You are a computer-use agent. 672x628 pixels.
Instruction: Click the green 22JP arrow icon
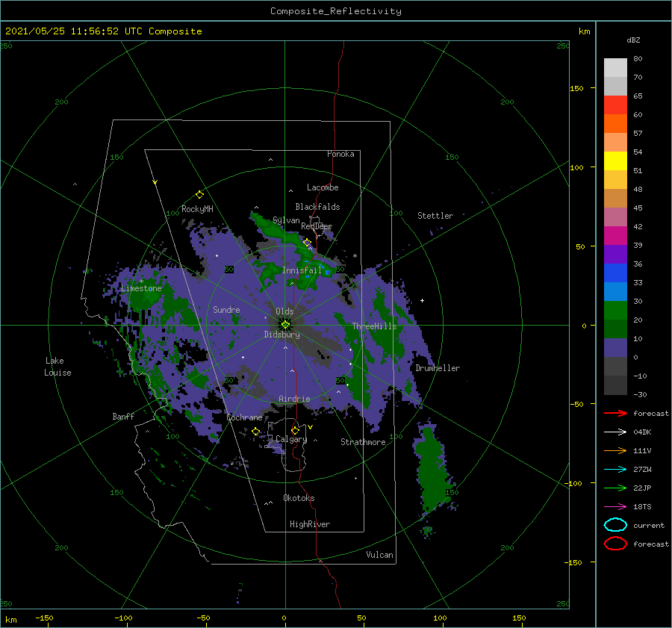(x=615, y=488)
